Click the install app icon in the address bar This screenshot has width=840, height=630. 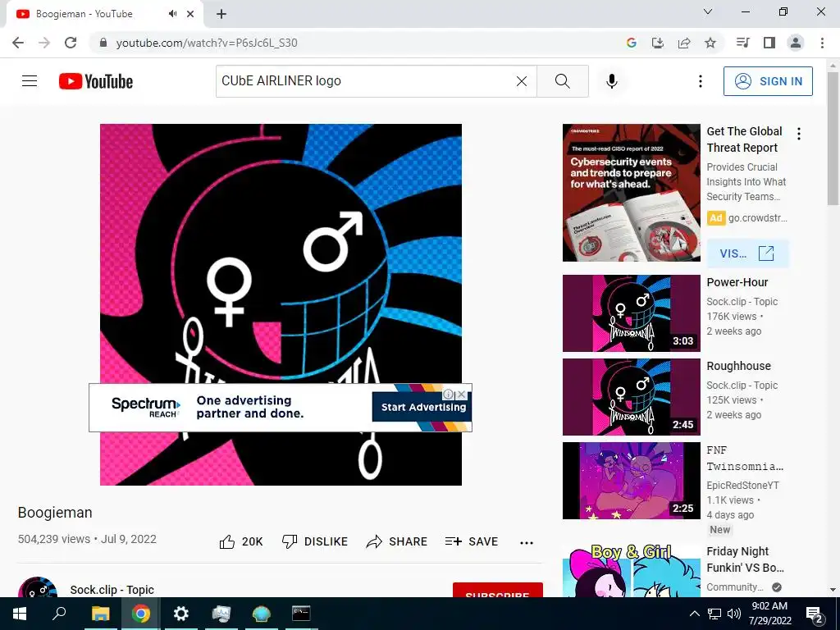pyautogui.click(x=658, y=43)
